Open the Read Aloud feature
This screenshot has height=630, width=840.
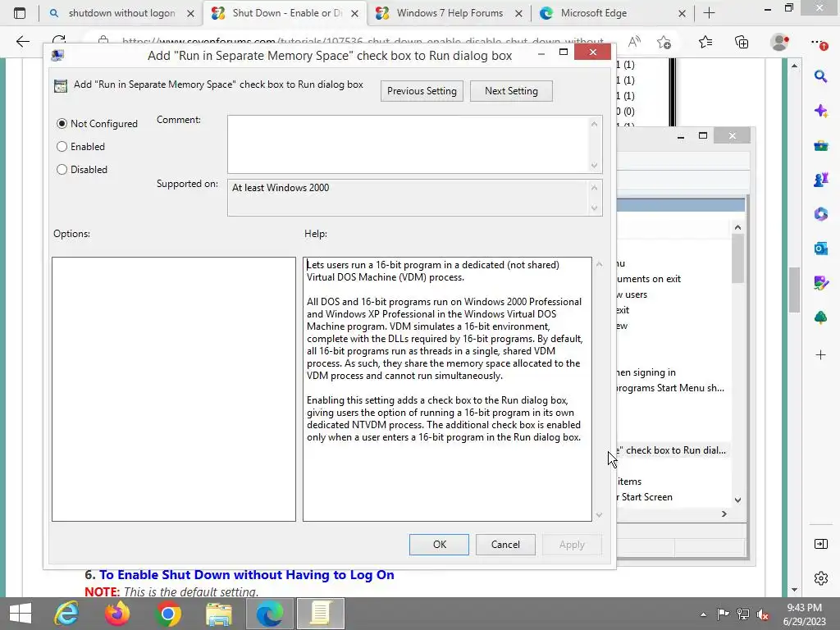click(634, 41)
